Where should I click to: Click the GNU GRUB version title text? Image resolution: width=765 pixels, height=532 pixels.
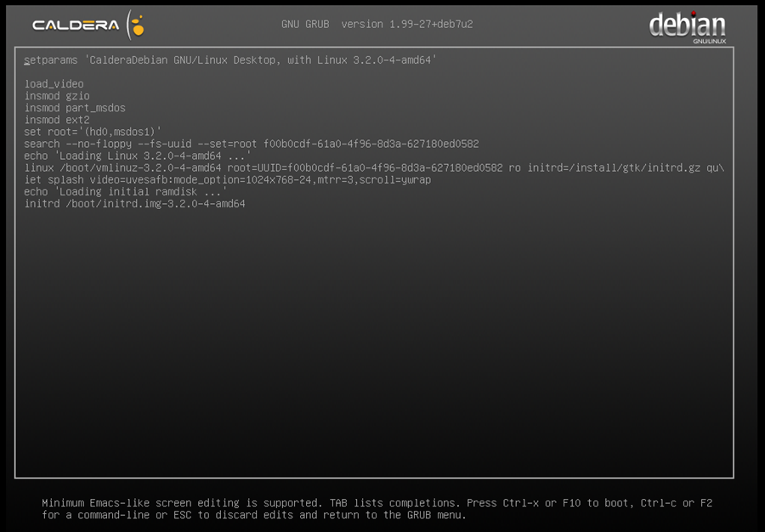click(x=377, y=24)
